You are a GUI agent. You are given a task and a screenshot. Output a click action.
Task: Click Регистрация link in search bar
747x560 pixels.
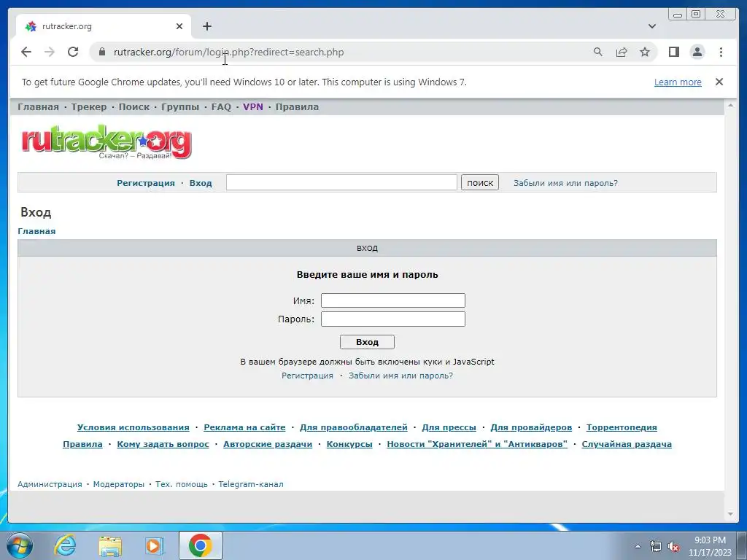[146, 183]
